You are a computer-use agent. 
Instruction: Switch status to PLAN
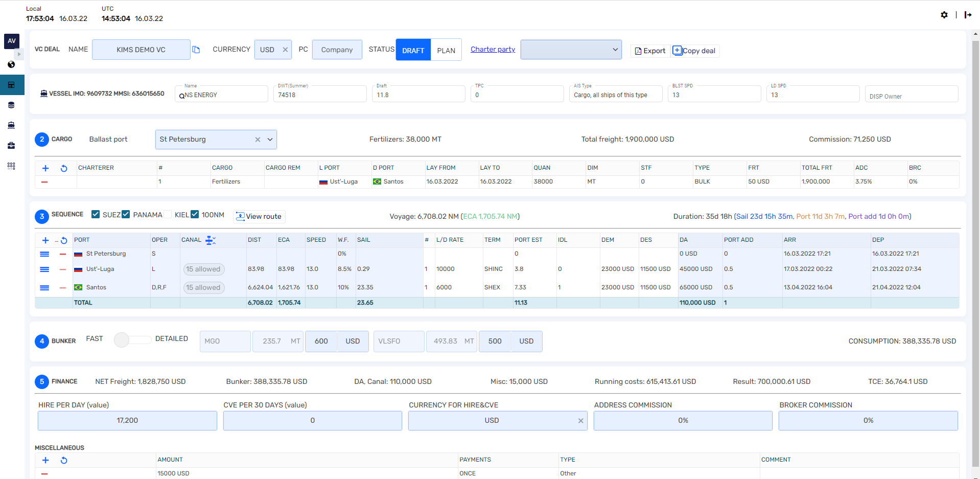click(x=446, y=50)
